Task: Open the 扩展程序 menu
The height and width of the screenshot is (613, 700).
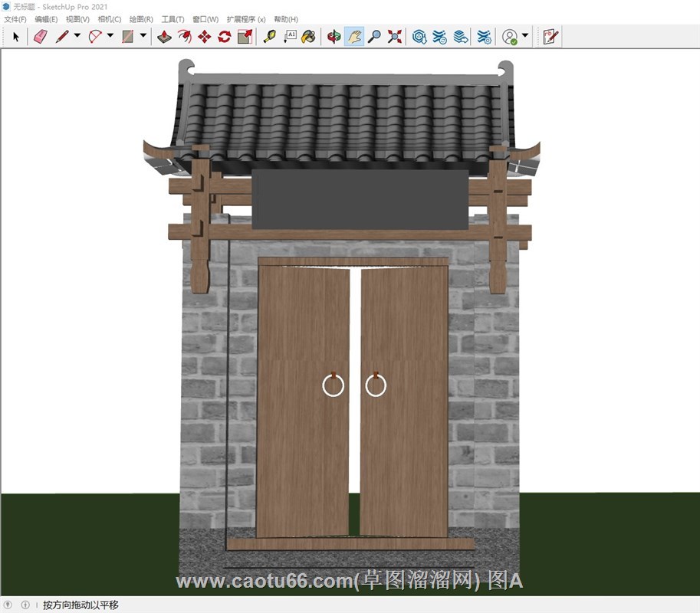Action: 246,19
